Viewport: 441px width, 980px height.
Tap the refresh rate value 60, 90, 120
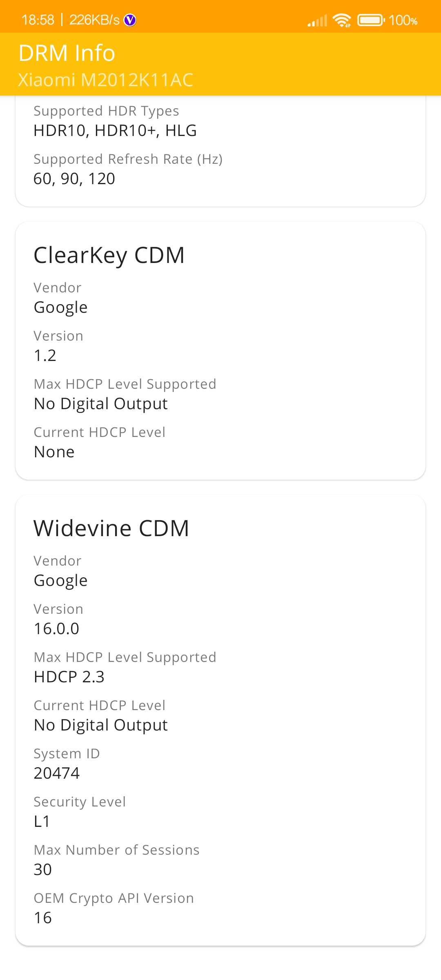click(74, 179)
